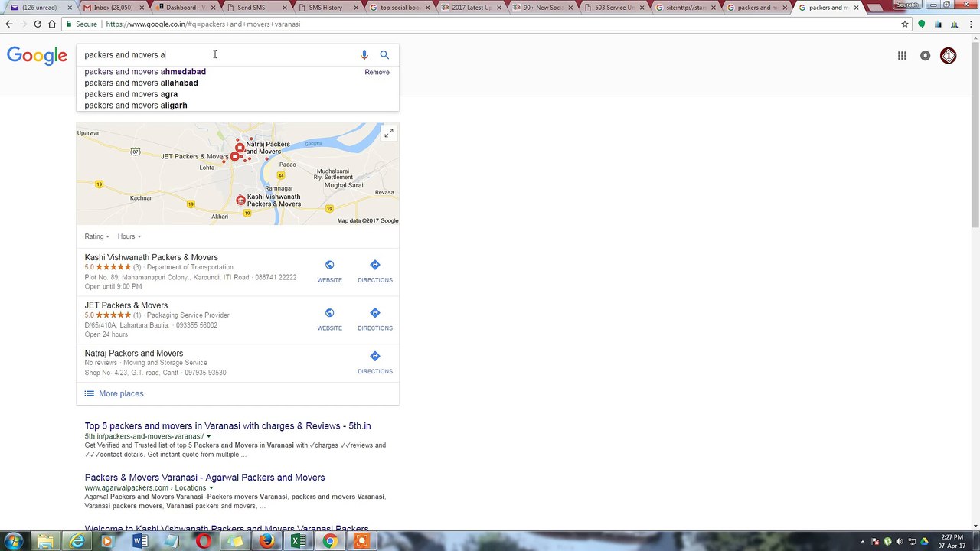Click in the Google search box

click(x=218, y=55)
